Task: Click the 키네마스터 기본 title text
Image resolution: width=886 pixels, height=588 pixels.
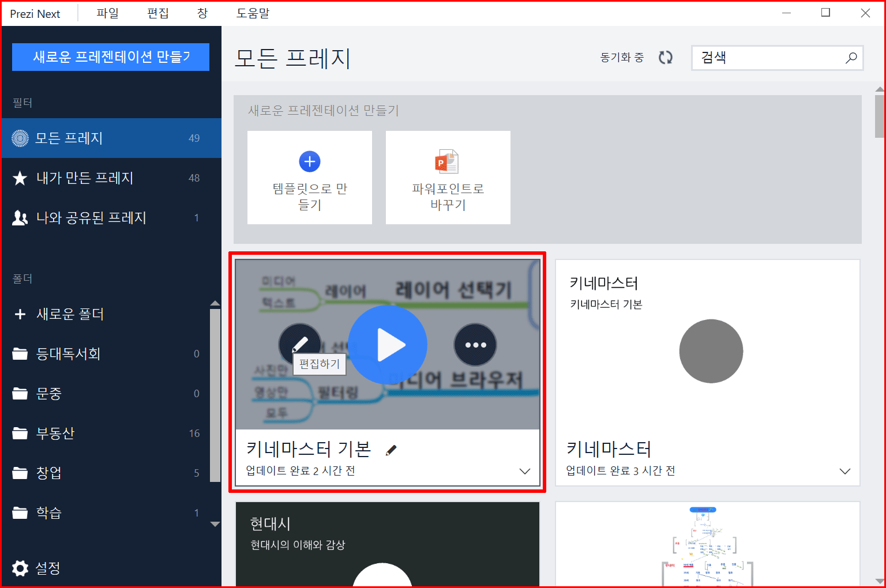Action: pyautogui.click(x=309, y=449)
